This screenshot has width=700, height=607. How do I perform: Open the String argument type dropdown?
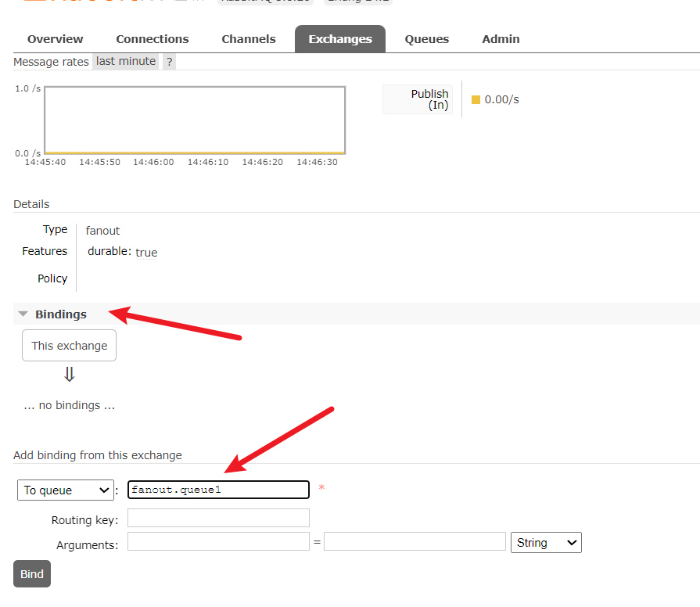tap(546, 543)
